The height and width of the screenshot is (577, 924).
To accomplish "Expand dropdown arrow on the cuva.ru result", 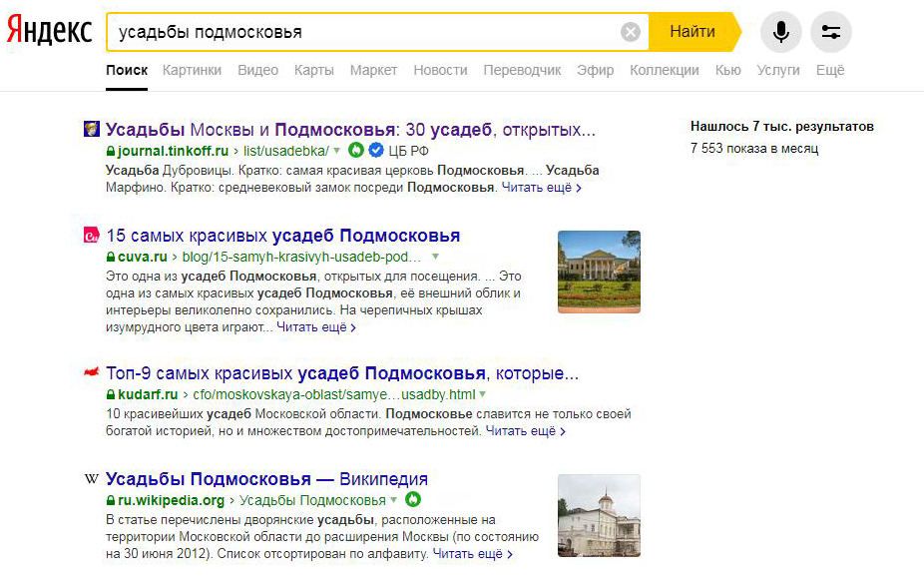I will [435, 257].
